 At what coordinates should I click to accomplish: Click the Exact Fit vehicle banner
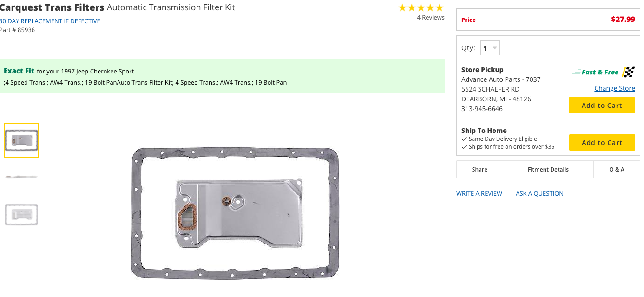222,76
